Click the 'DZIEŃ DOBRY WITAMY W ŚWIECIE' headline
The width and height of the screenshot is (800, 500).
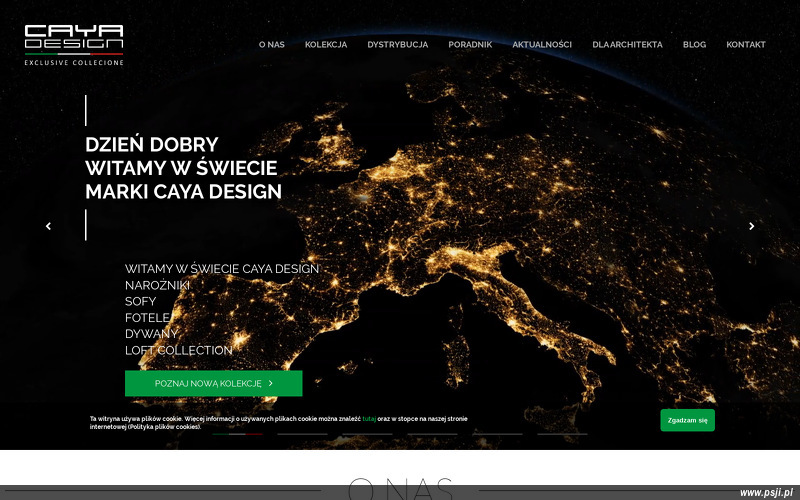click(x=183, y=168)
